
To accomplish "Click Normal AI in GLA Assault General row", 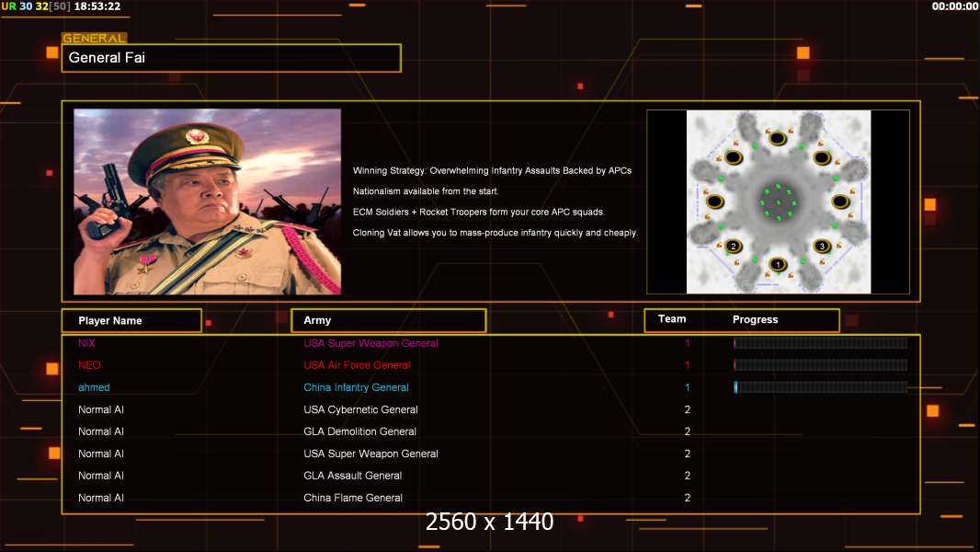I will pos(101,476).
